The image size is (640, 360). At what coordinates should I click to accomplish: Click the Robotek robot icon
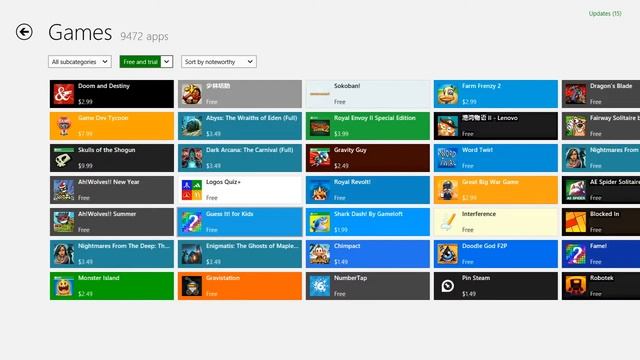pos(576,286)
